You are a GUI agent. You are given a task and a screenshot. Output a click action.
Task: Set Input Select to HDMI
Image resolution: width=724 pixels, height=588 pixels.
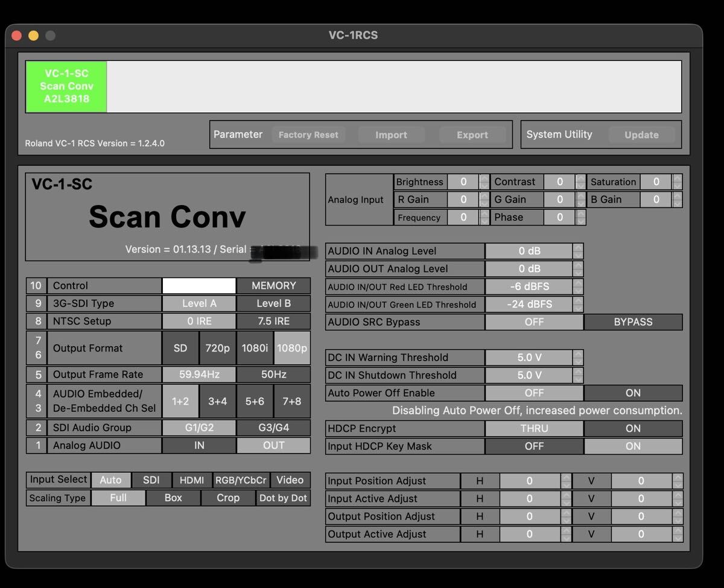point(192,480)
